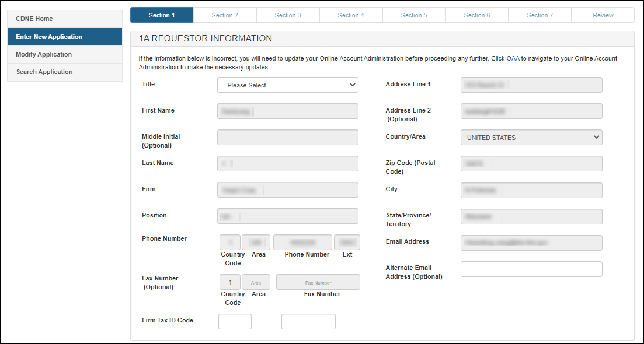Image resolution: width=644 pixels, height=344 pixels.
Task: Click the Middle Initial field
Action: tap(287, 138)
